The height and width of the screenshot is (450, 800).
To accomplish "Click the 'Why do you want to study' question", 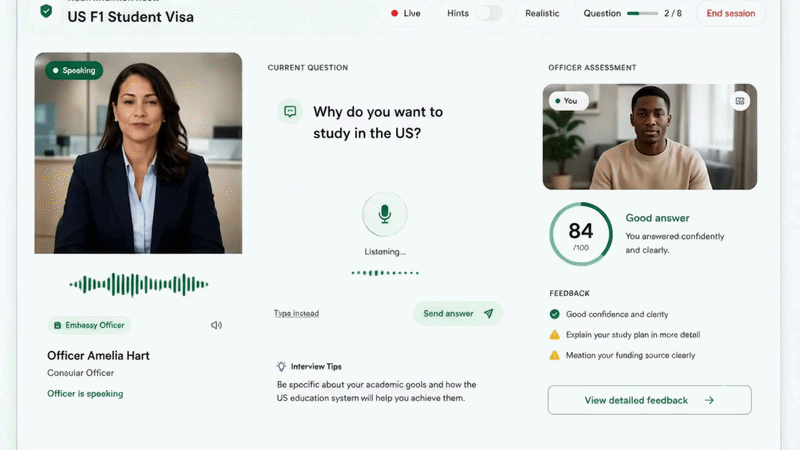I will (x=378, y=122).
